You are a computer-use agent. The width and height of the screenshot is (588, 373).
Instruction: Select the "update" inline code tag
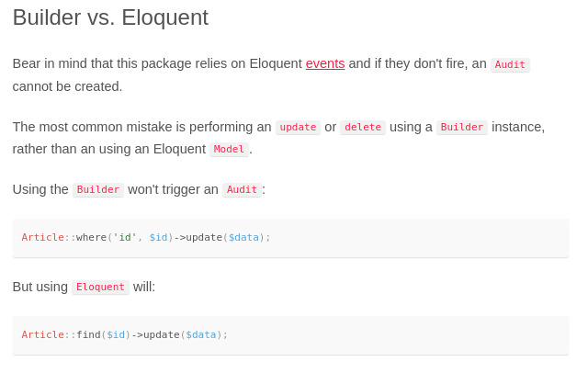[x=298, y=128]
